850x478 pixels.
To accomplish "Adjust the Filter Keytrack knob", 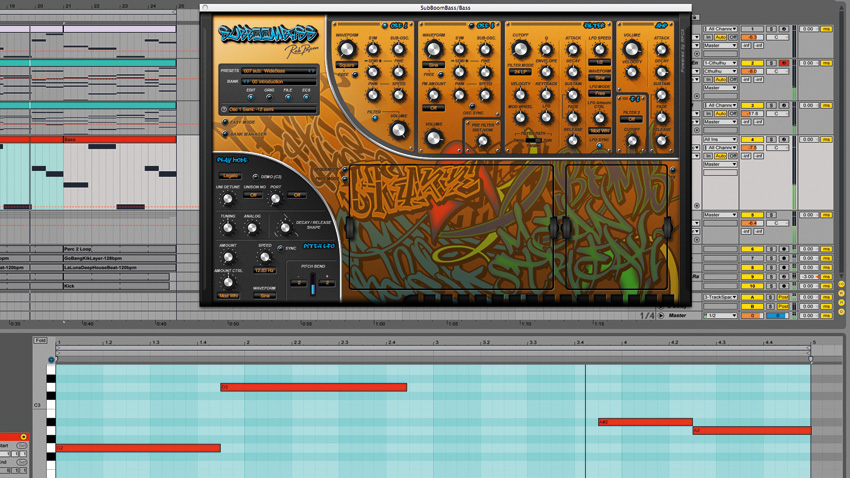I will click(546, 95).
